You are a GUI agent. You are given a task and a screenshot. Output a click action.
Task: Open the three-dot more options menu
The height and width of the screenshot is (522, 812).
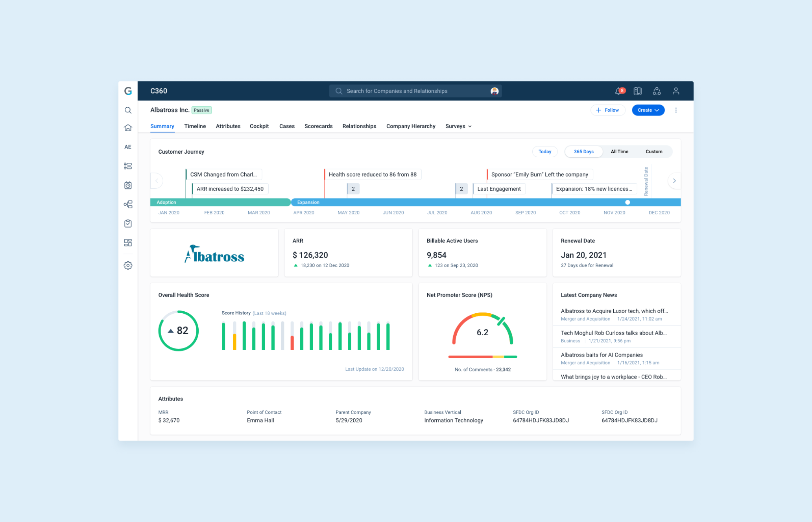[x=676, y=110]
